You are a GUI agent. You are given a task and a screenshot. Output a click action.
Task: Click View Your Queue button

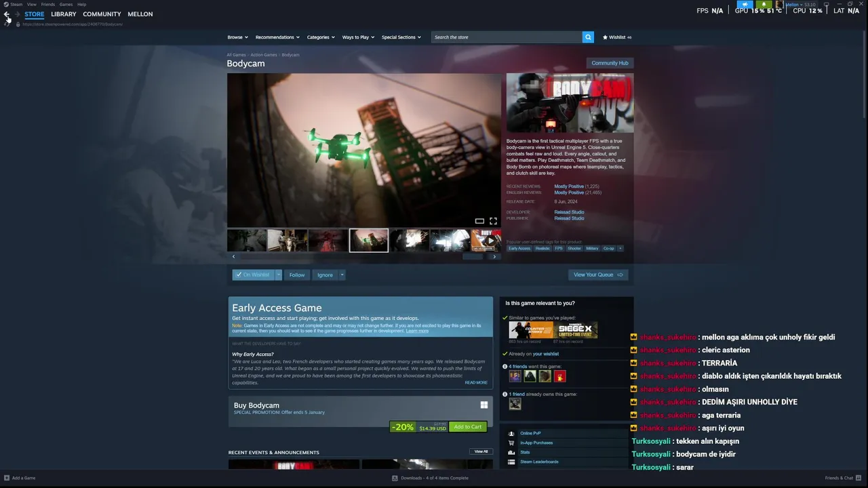(x=598, y=274)
